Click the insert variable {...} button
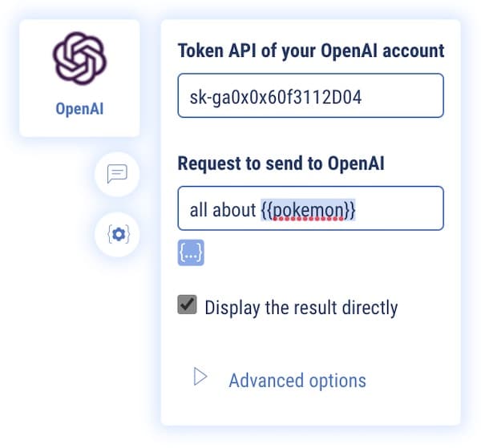The width and height of the screenshot is (481, 448). [191, 252]
